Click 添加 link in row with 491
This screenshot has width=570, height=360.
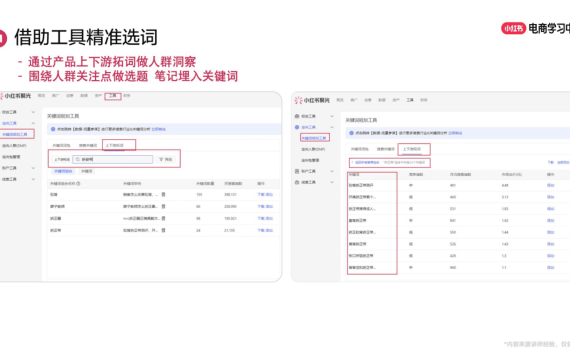click(551, 185)
